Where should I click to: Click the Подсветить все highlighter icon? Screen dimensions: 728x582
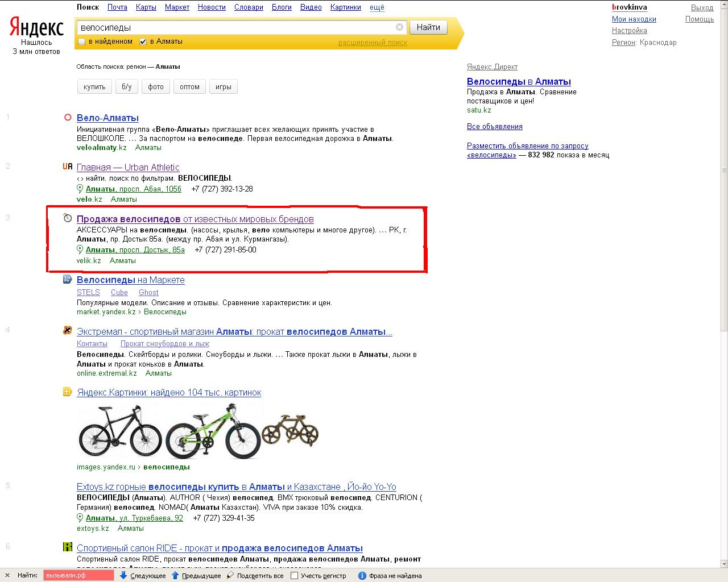point(230,575)
